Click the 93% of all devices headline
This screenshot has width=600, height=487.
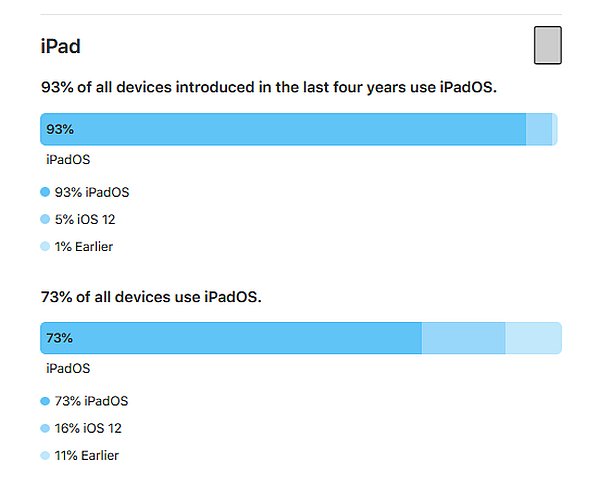[x=269, y=87]
